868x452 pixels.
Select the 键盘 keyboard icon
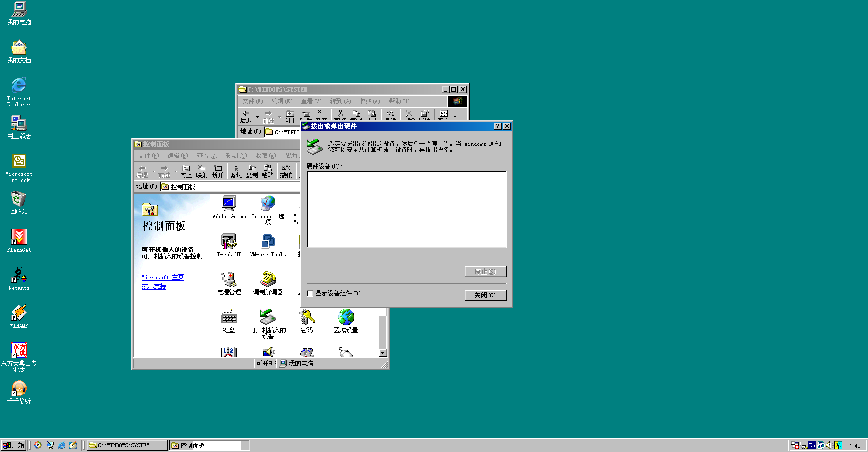[x=229, y=318]
